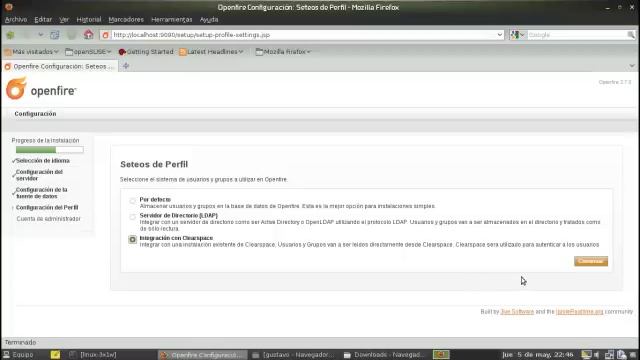Click the Continuar button

point(591,261)
